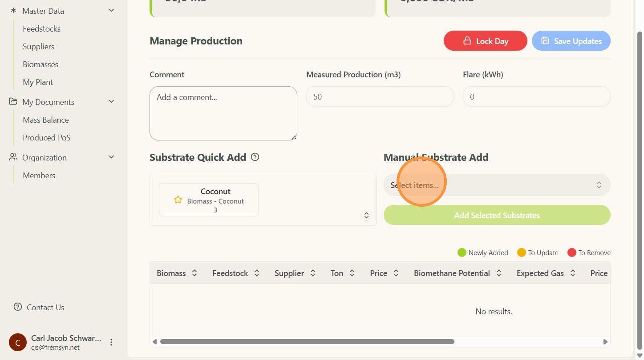This screenshot has width=644, height=360.
Task: Sort table by Feedstock column arrows
Action: (x=257, y=273)
